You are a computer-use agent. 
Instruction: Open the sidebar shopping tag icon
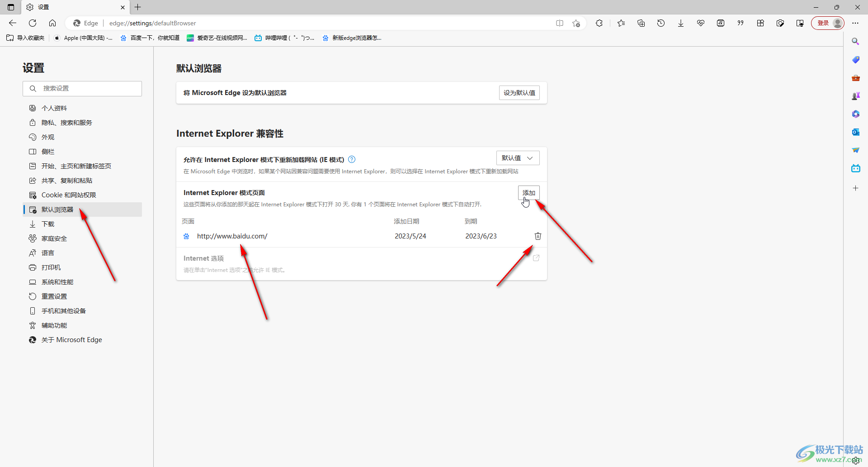click(855, 60)
